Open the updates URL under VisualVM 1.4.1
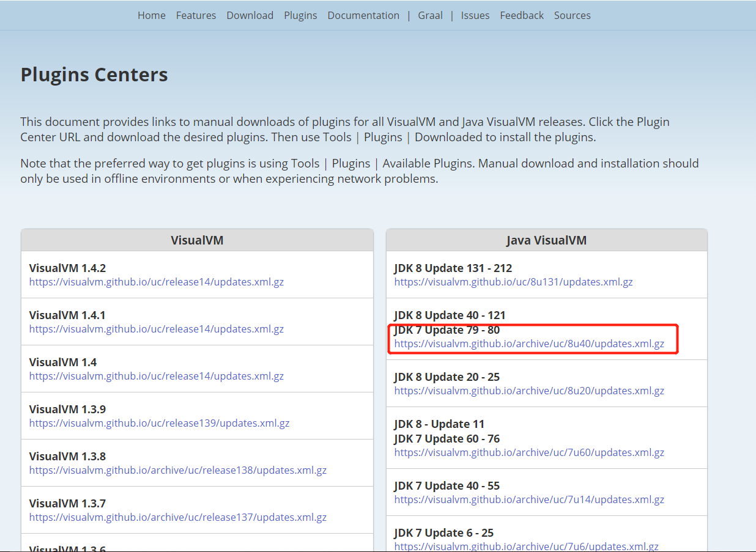Viewport: 756px width, 552px height. coord(157,329)
